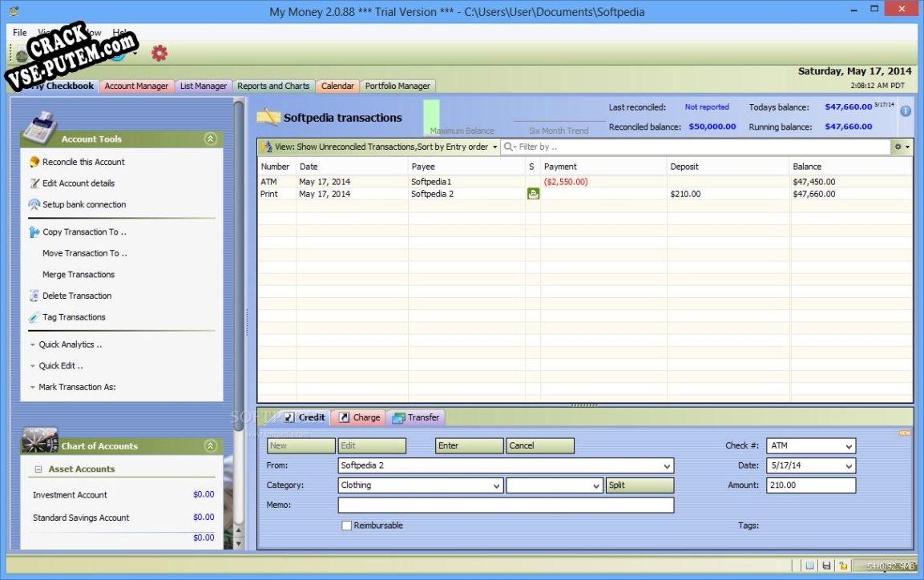
Task: Open the File menu
Action: 20,32
